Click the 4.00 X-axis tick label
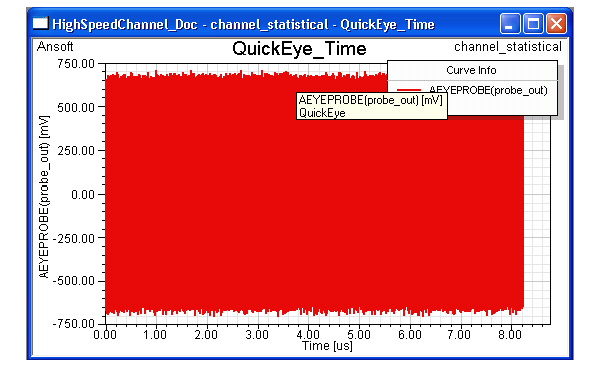This screenshot has height=369, width=600. coord(308,335)
